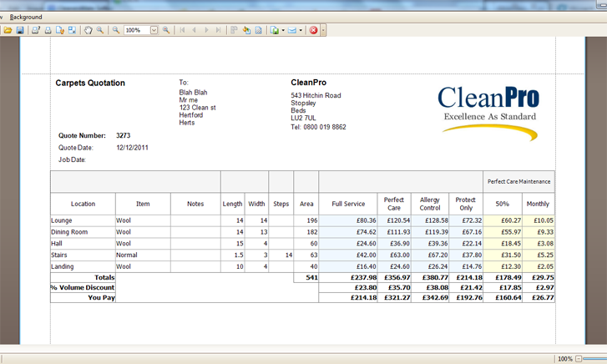The width and height of the screenshot is (607, 364).
Task: Expand the Export format dropdown arrow
Action: [x=282, y=30]
